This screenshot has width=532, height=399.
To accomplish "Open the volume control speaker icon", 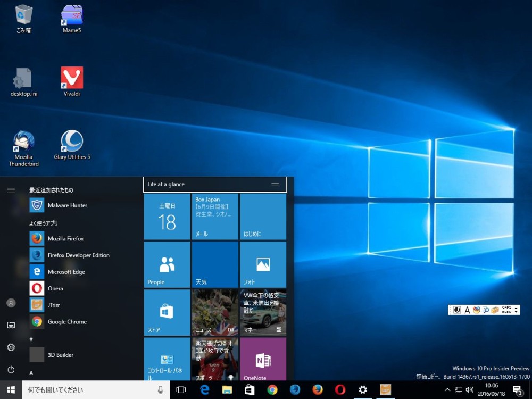I will (469, 390).
